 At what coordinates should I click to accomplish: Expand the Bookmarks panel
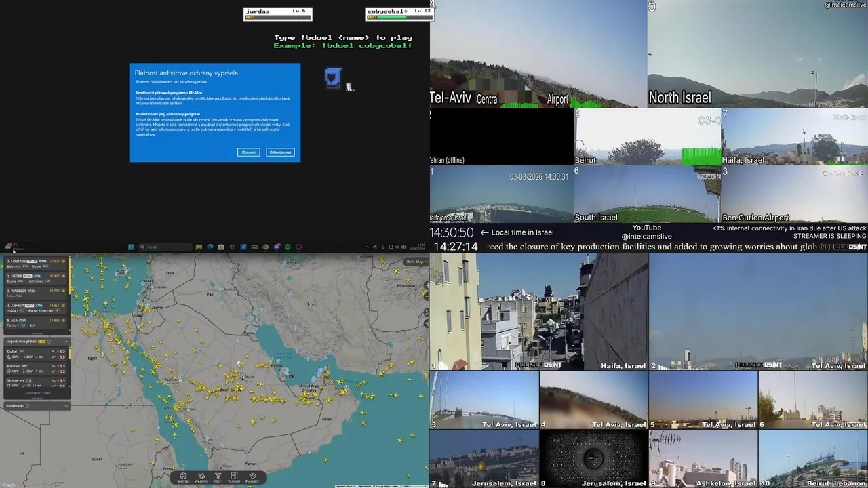[66, 406]
